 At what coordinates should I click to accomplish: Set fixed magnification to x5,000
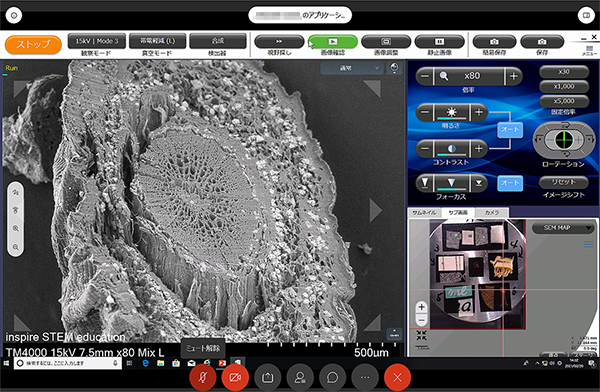[564, 101]
